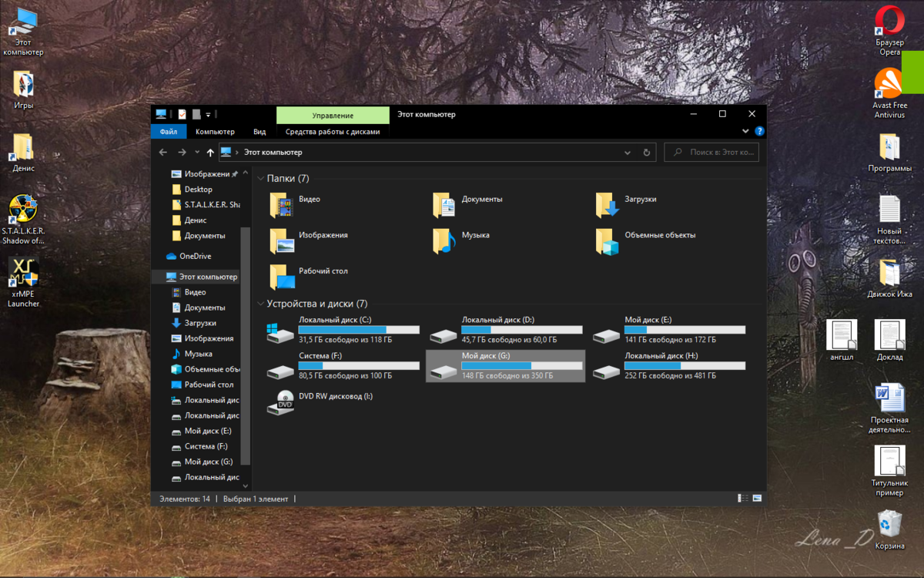924x578 pixels.
Task: Select the Локальный диск (C:) drive icon
Action: click(280, 332)
